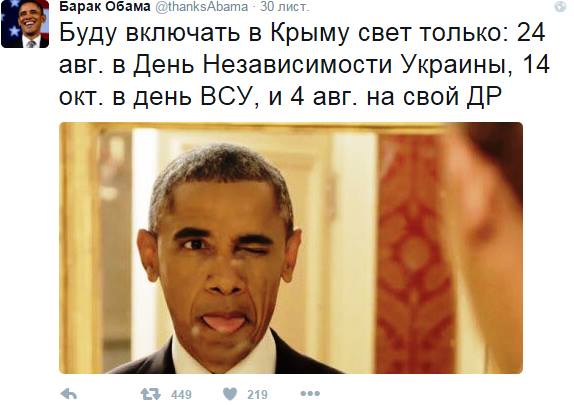Click the reply arrow icon below the tweet

coord(69,394)
